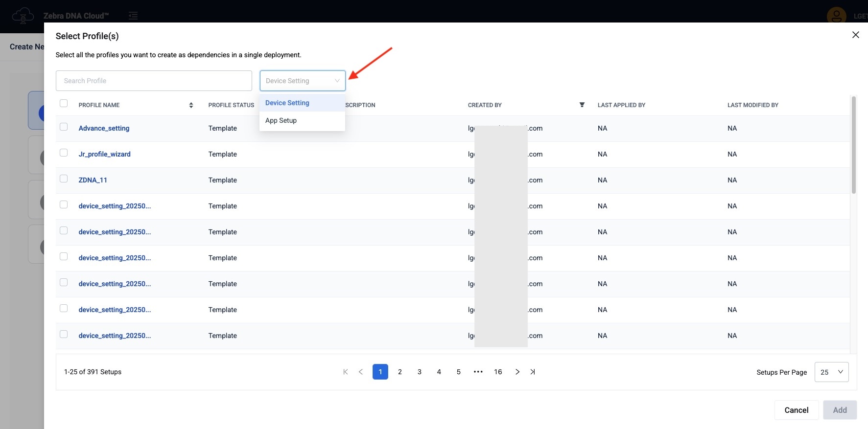Screen dimensions: 868x429
Task: Jump to first page of setups
Action: point(346,372)
